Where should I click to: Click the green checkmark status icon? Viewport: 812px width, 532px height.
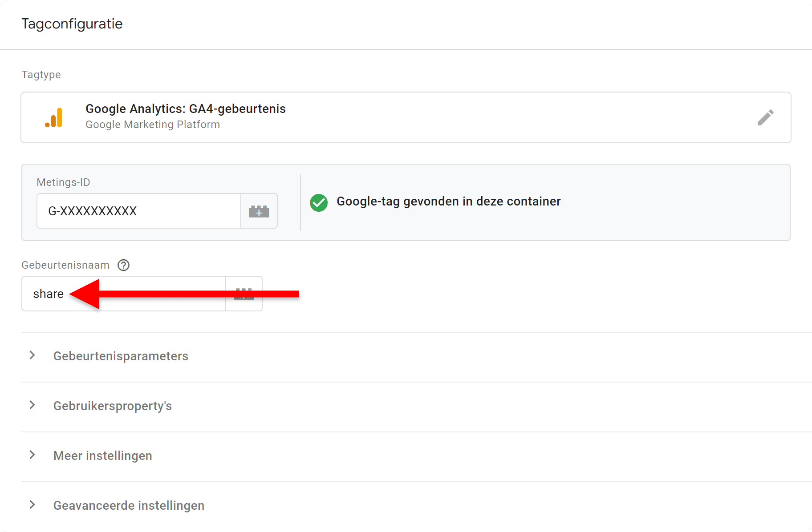coord(318,202)
